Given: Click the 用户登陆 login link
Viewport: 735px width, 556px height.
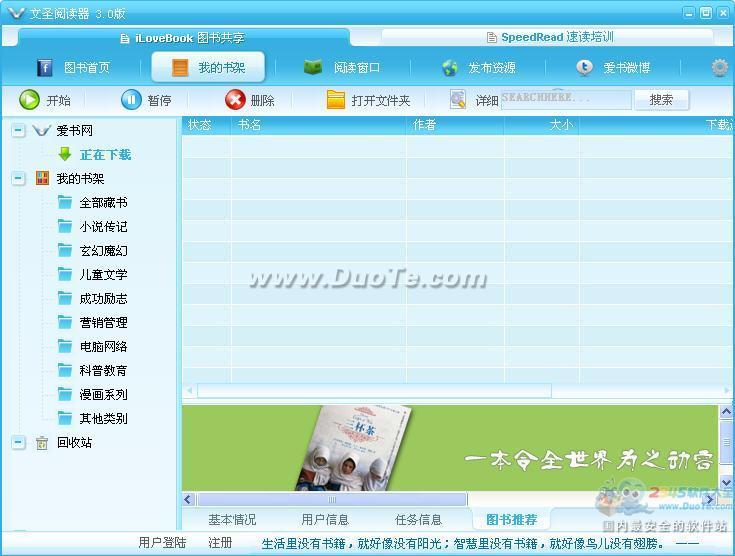Looking at the screenshot, I should tap(162, 543).
